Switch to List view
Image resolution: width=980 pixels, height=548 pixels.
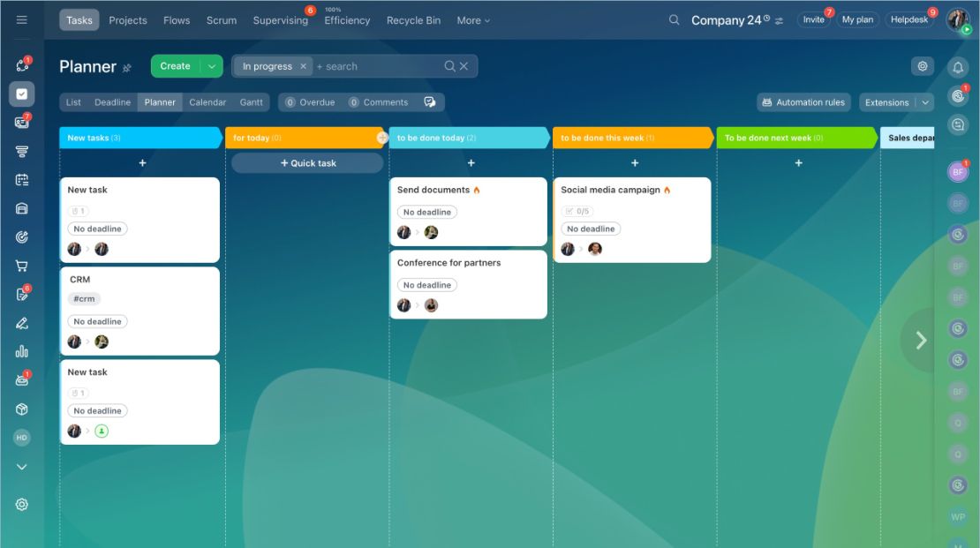tap(74, 101)
